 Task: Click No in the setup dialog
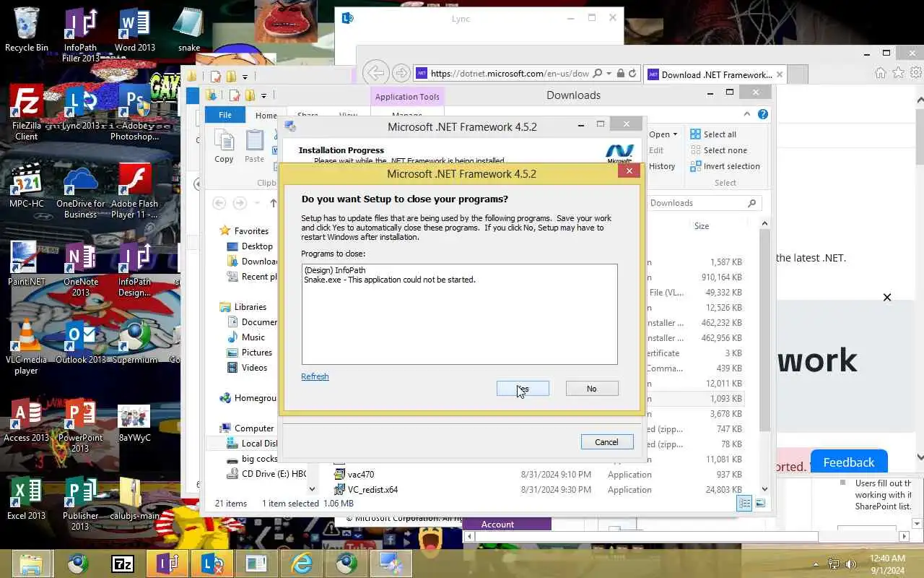591,389
